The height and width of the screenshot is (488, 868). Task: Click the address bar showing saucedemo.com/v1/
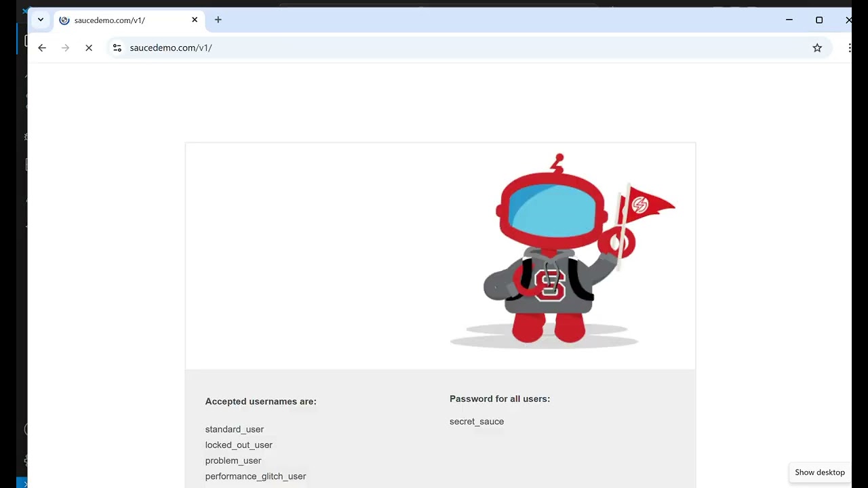(x=468, y=47)
